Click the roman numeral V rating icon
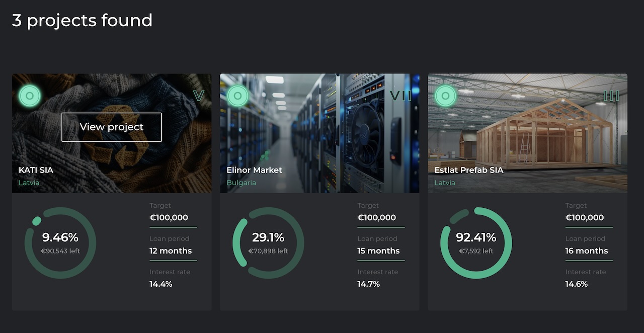The image size is (644, 333). point(199,96)
